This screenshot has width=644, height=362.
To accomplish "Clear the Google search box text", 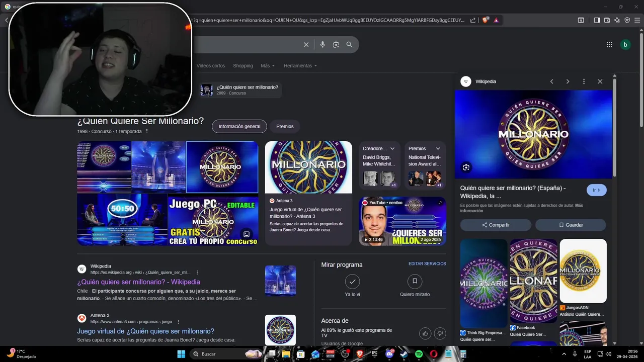I will [306, 45].
